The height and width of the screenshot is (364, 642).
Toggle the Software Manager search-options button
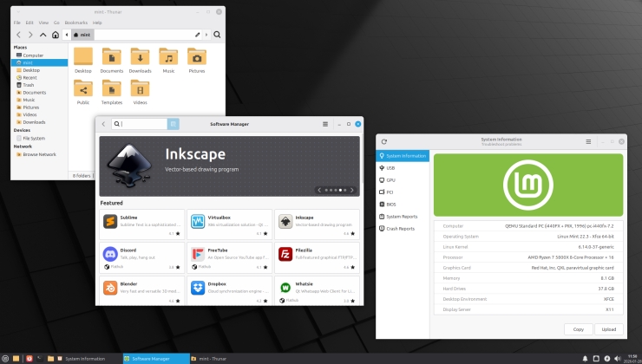coord(174,124)
